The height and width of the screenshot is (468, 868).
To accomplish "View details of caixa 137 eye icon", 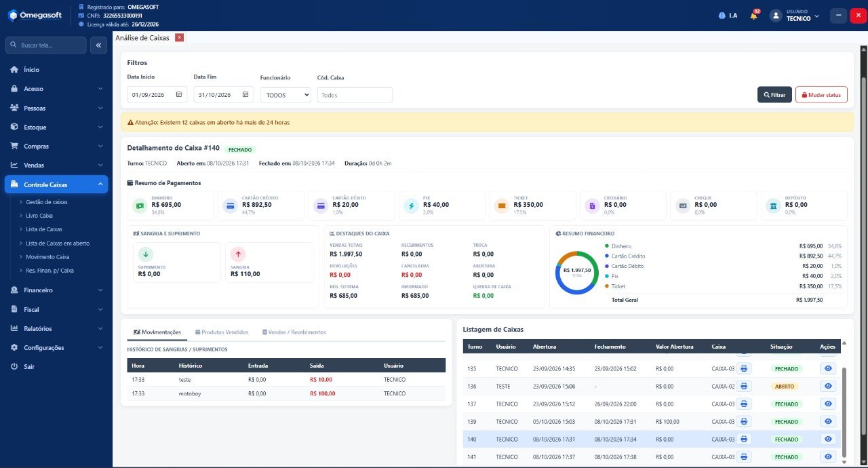I will (x=828, y=404).
